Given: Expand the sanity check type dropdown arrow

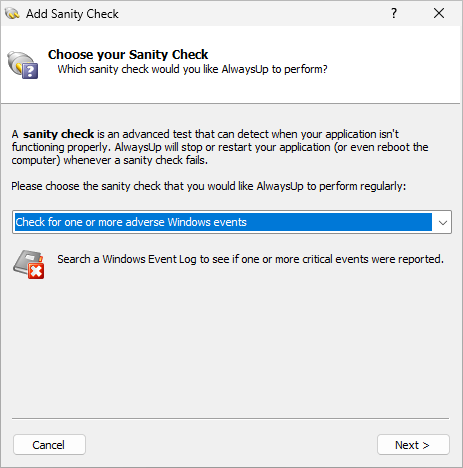Looking at the screenshot, I should coord(443,222).
